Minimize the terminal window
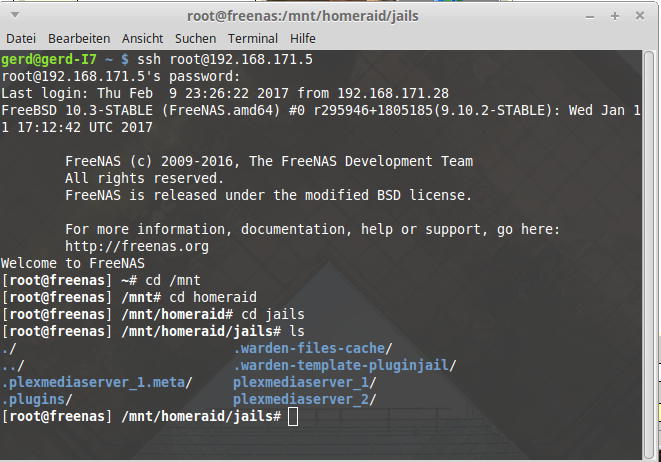 590,17
